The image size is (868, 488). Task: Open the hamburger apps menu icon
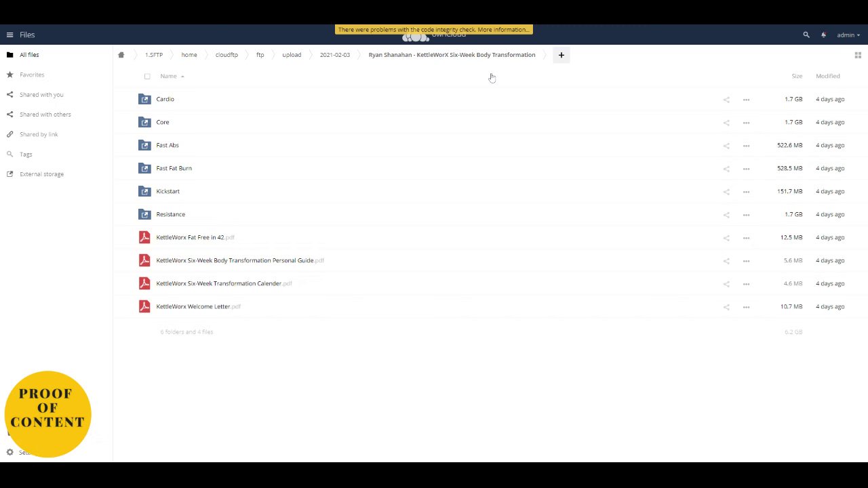pyautogui.click(x=9, y=35)
